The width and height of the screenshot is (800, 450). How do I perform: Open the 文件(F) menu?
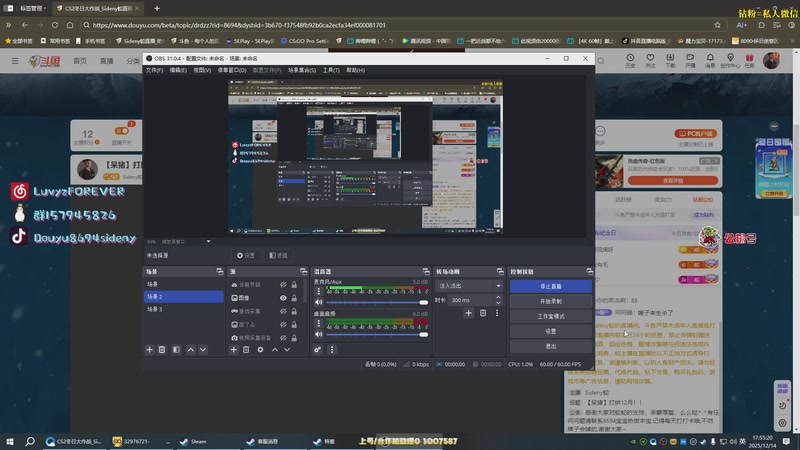click(154, 71)
